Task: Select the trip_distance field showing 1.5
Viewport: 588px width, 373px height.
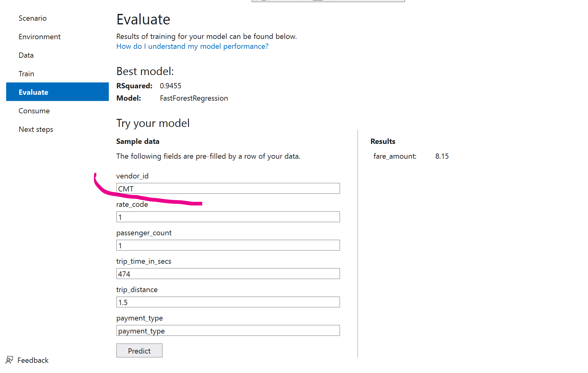Action: [228, 302]
